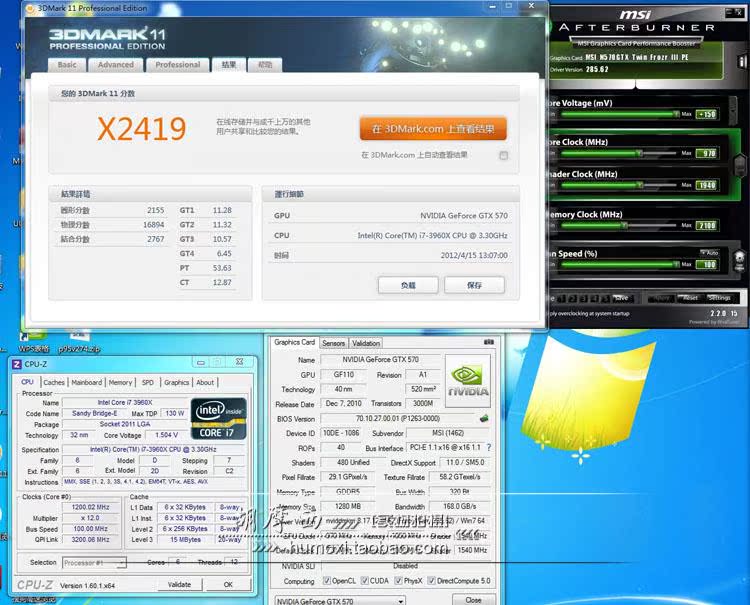Open the GPU selection dropdown in GPU-Z
Image resolution: width=750 pixels, height=605 pixels.
(340, 600)
